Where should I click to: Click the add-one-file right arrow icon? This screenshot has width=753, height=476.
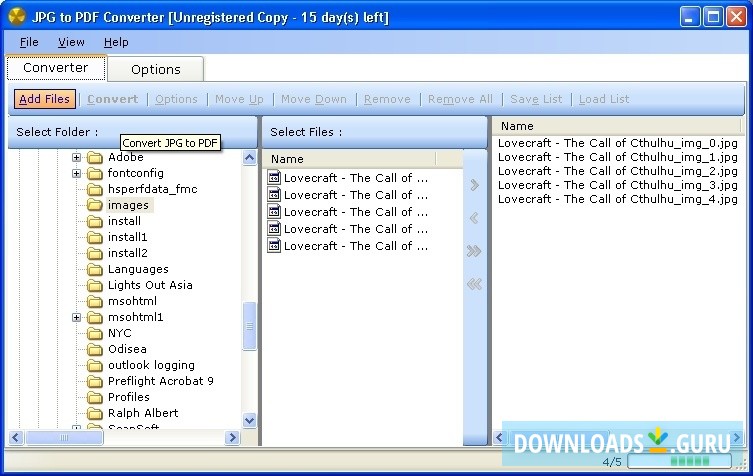(x=474, y=185)
